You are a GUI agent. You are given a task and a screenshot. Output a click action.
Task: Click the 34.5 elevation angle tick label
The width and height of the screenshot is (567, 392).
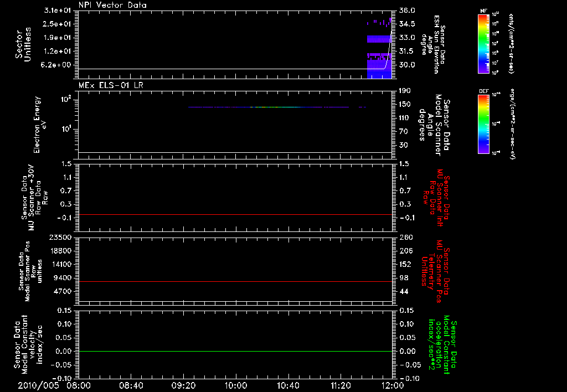407,24
